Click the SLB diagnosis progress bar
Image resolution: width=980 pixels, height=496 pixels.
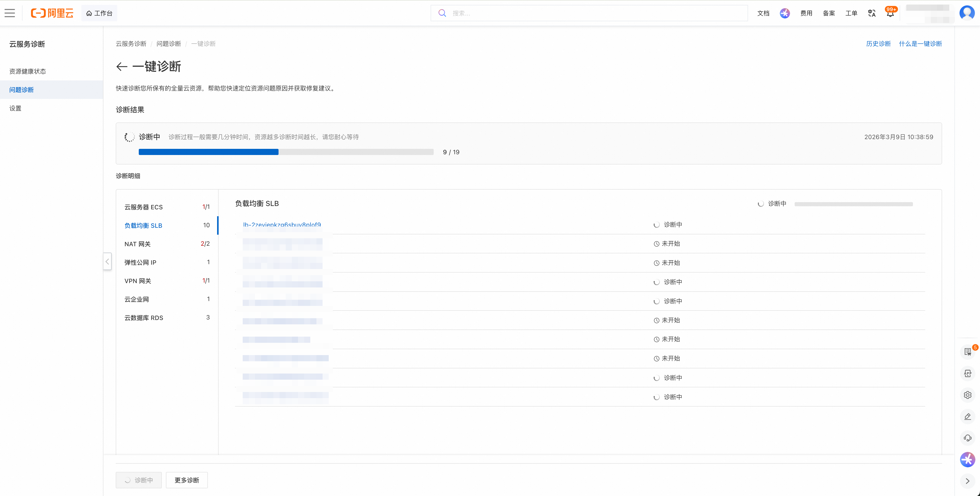(x=853, y=204)
